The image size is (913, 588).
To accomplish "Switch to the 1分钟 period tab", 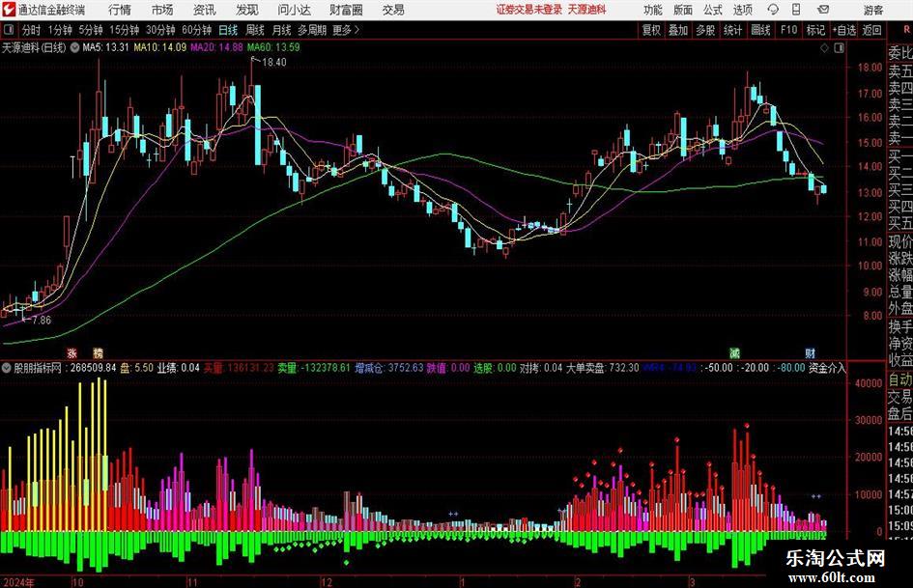I will 59,30.
